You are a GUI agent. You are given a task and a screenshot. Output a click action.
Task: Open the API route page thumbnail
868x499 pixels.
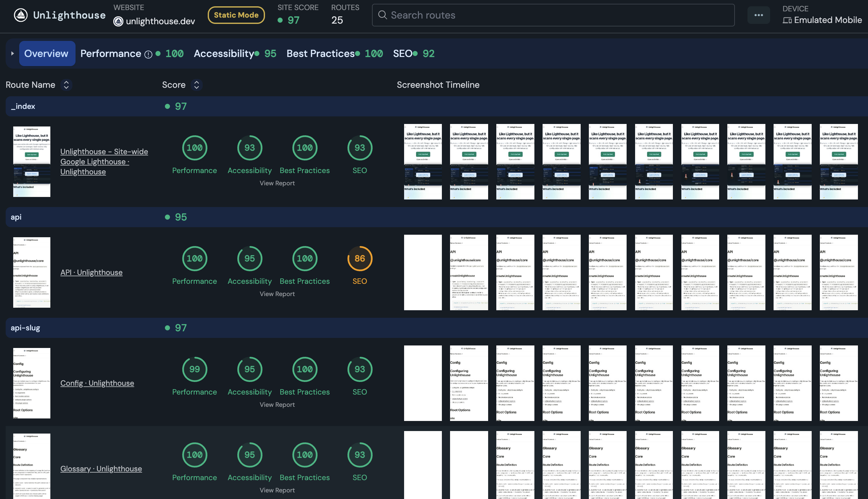click(32, 272)
